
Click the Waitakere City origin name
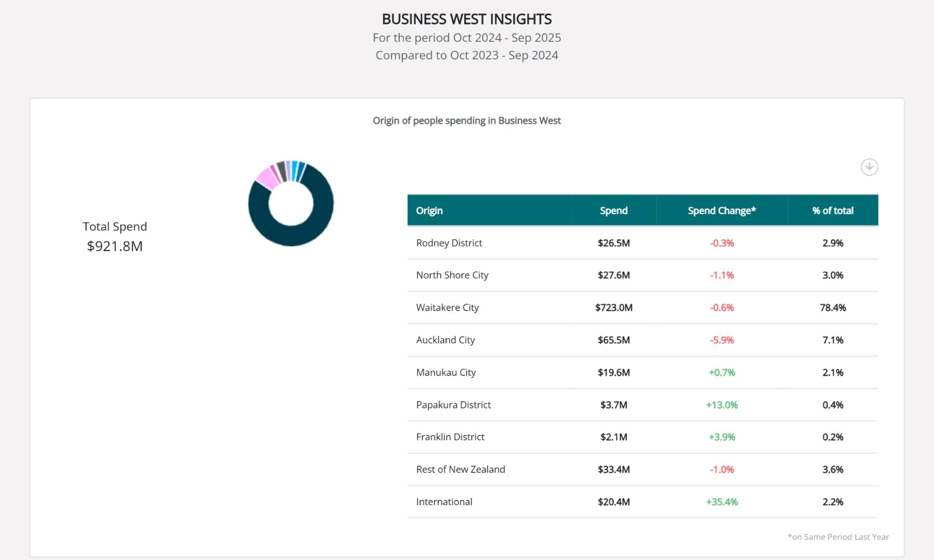(447, 307)
